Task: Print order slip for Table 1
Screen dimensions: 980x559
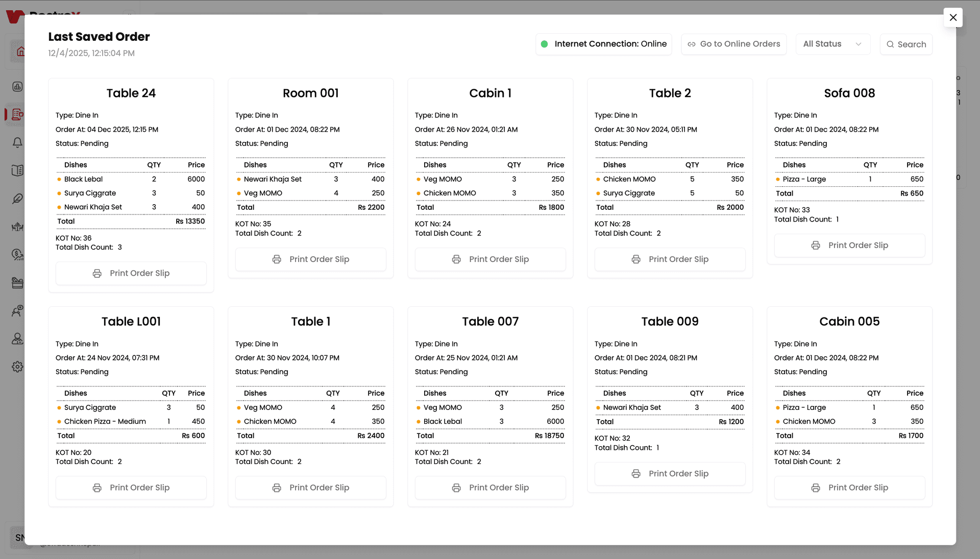Action: pyautogui.click(x=310, y=488)
